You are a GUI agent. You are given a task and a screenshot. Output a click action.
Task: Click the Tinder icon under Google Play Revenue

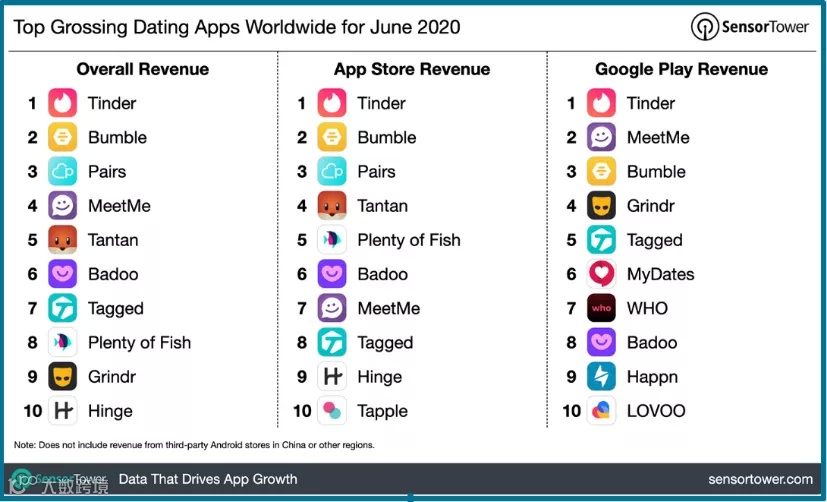tap(601, 103)
